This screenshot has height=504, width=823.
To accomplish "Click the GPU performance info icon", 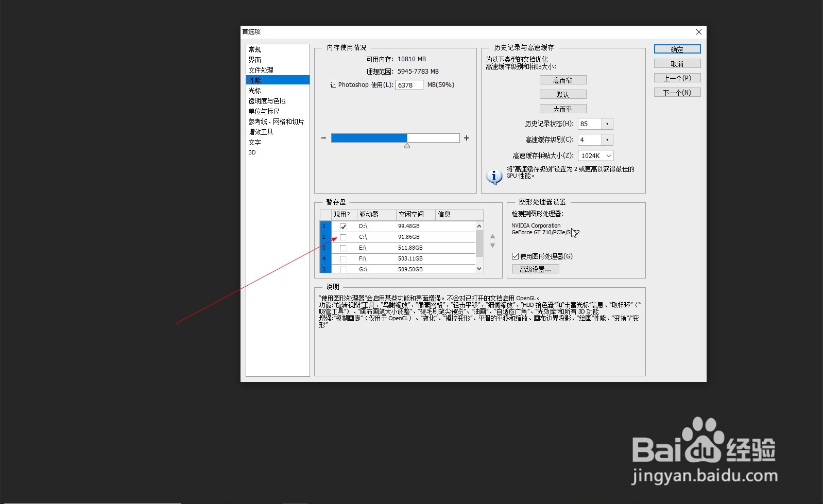I will (x=494, y=177).
